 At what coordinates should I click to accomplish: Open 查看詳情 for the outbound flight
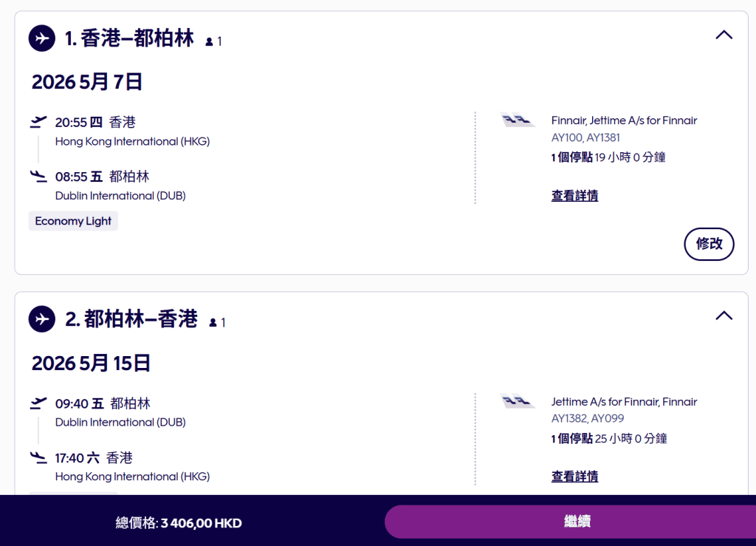point(574,196)
